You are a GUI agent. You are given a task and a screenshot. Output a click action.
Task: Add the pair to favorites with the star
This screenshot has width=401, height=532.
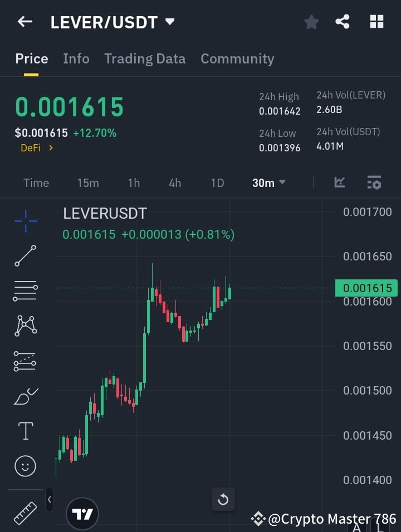tap(311, 22)
